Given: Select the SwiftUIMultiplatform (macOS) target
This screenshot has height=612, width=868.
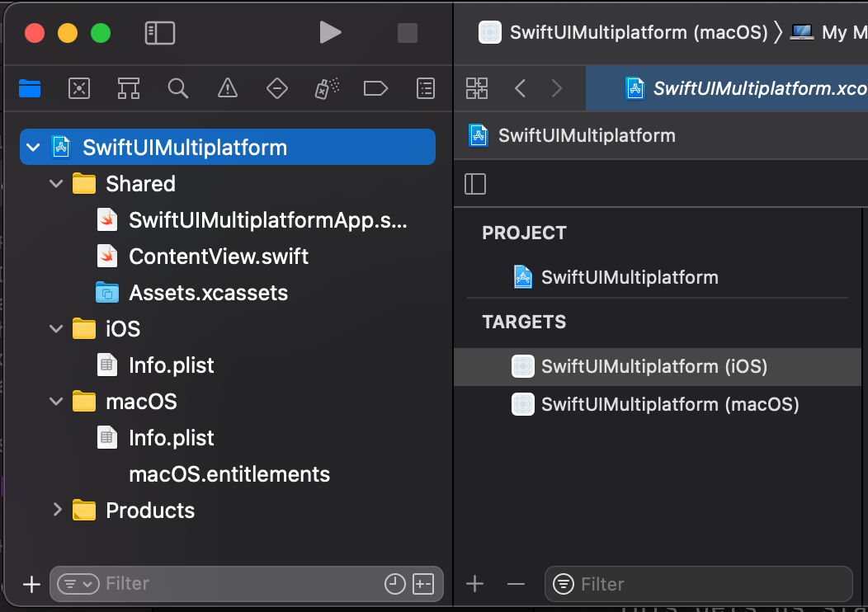Looking at the screenshot, I should point(669,404).
